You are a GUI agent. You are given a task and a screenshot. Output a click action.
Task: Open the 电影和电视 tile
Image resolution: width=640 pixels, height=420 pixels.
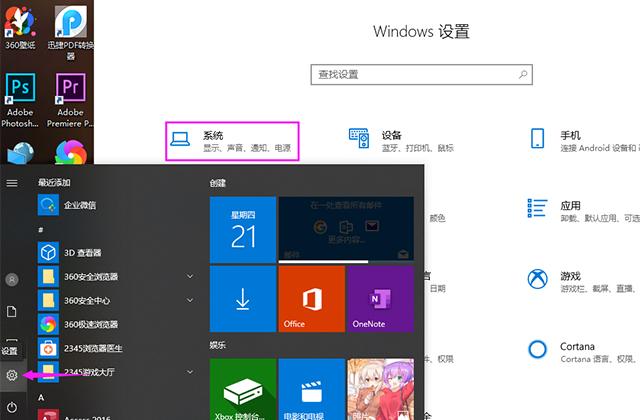(x=312, y=389)
